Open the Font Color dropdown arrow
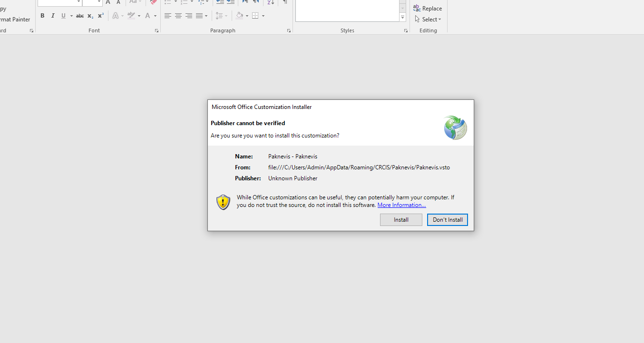 tap(155, 16)
